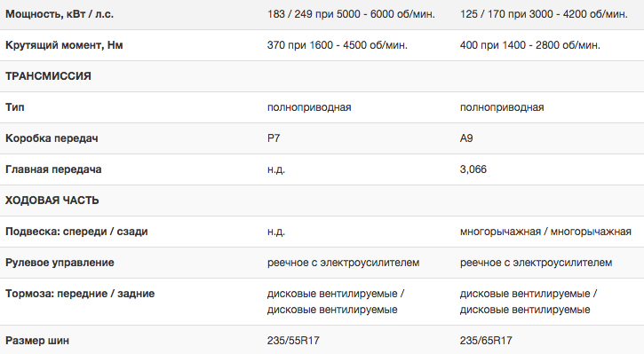644x354 pixels.
Task: Select the A9 gearbox value
Action: pos(466,138)
